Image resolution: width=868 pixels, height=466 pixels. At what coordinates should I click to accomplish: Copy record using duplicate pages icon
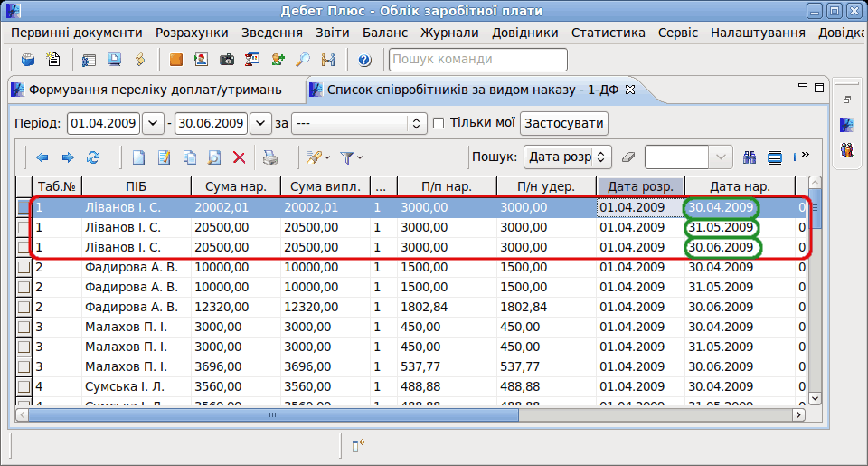[x=189, y=158]
